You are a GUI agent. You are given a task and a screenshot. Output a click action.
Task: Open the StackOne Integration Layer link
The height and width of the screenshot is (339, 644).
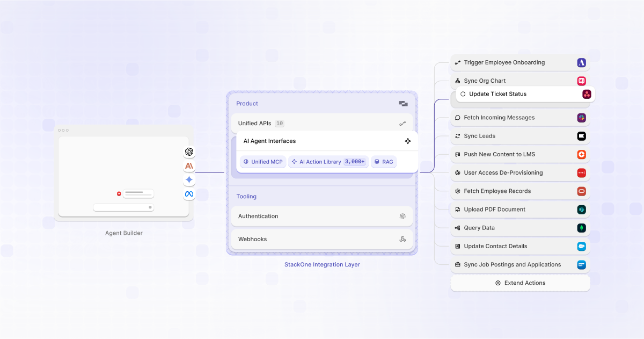(322, 264)
